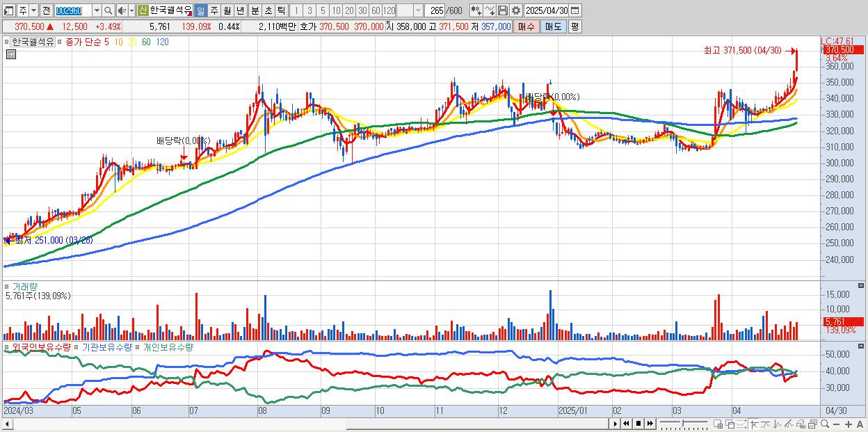868x432 pixels.
Task: Open chart settings gear icon
Action: pos(515,10)
